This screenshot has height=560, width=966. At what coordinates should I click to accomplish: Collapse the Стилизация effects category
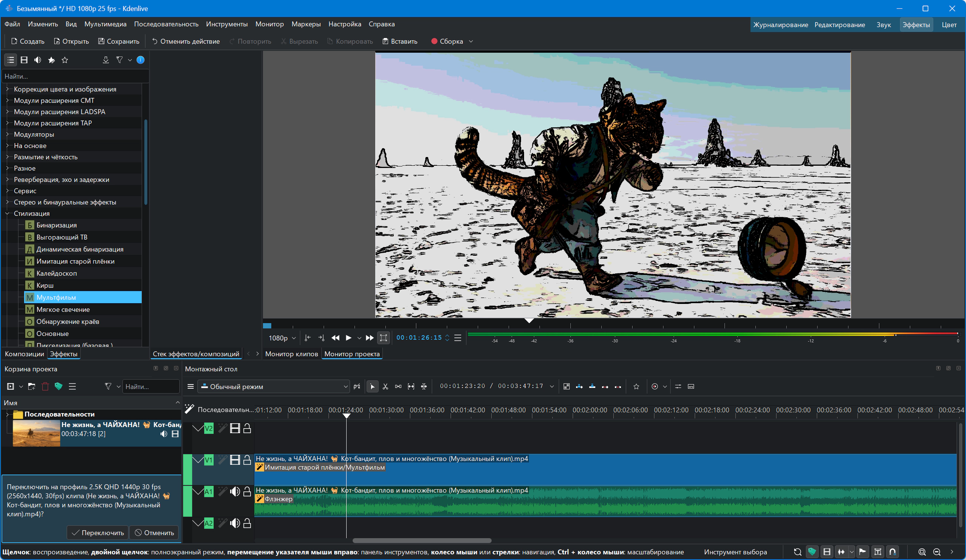click(7, 214)
